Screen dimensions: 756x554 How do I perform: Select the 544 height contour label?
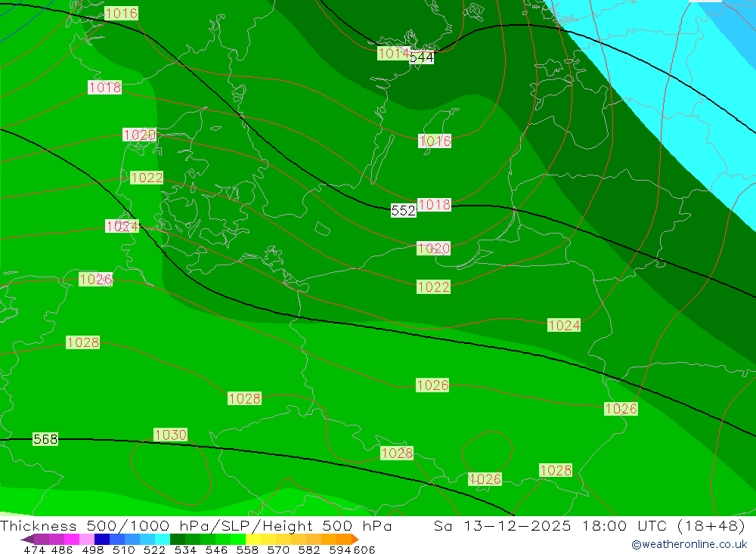click(x=421, y=58)
